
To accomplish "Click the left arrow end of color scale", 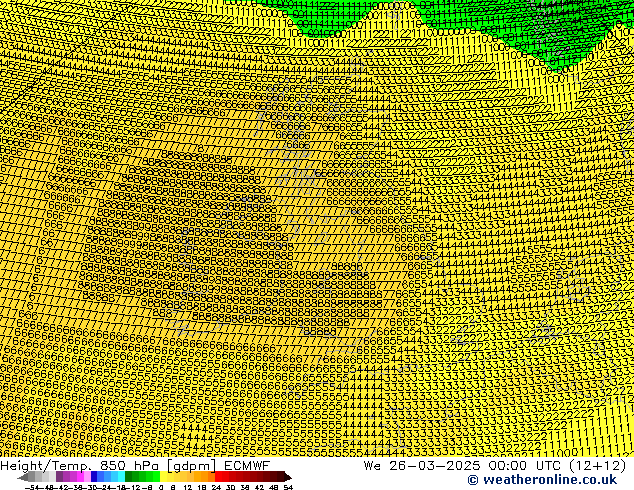I will pyautogui.click(x=23, y=477).
